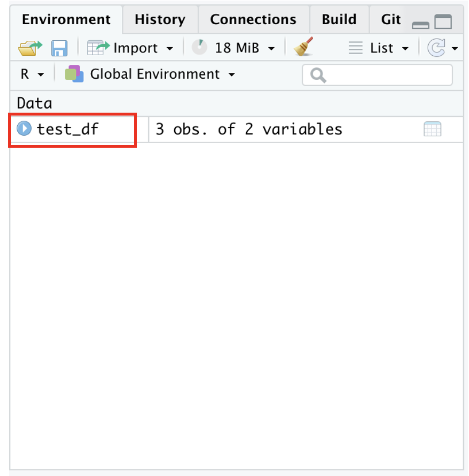The height and width of the screenshot is (476, 469).
Task: Refresh the environment with the circular arrow
Action: click(436, 48)
